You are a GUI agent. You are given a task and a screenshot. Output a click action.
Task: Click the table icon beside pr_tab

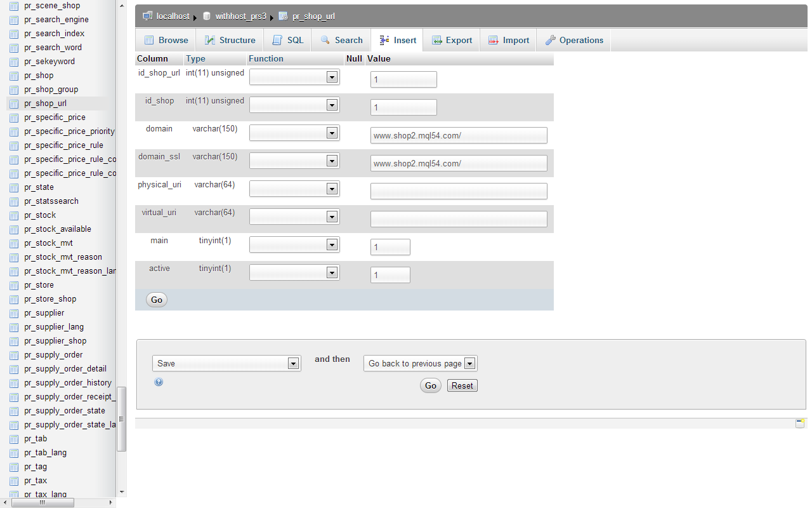[14, 439]
